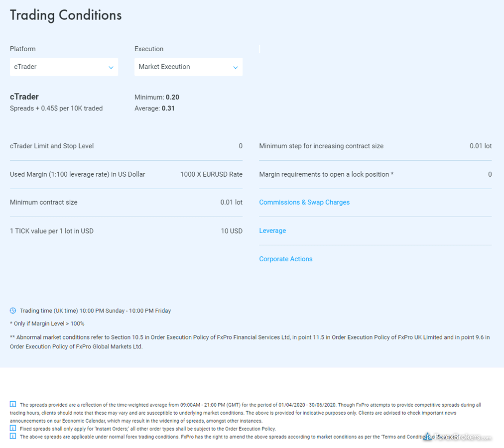Open the Execution dropdown showing Market Execution
This screenshot has width=504, height=448.
tap(188, 67)
